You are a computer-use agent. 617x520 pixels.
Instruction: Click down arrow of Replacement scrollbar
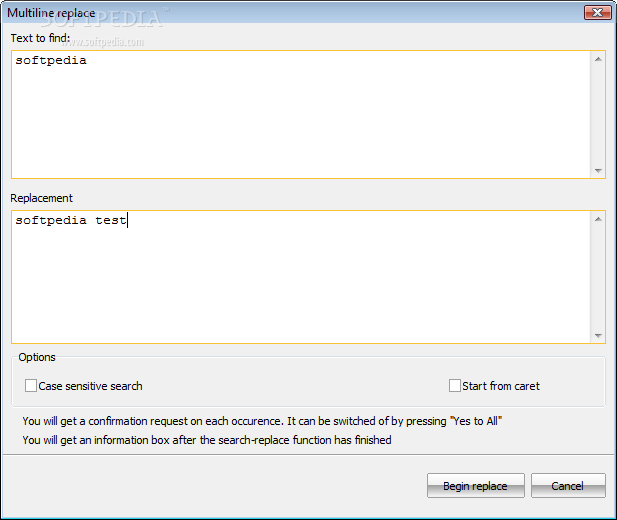[598, 335]
